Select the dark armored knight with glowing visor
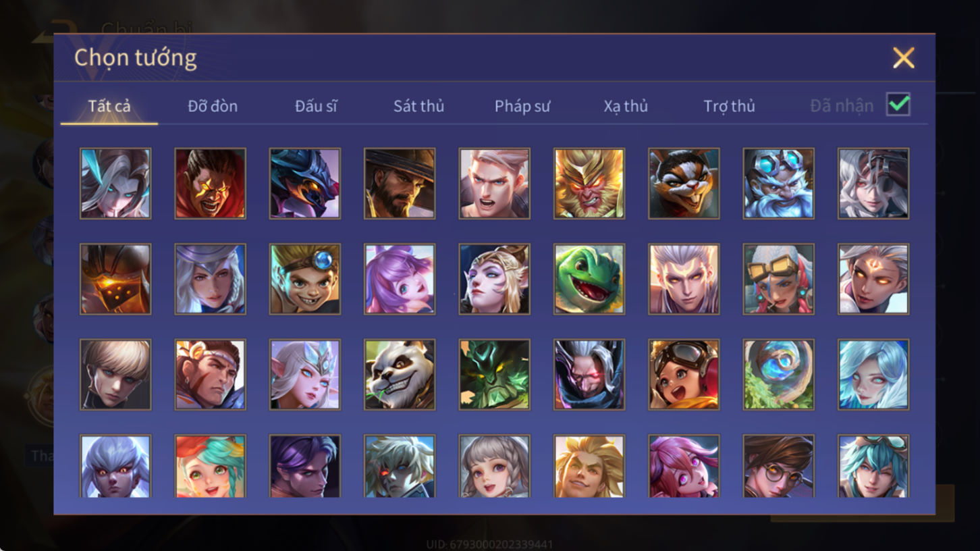The height and width of the screenshot is (551, 980). click(115, 280)
